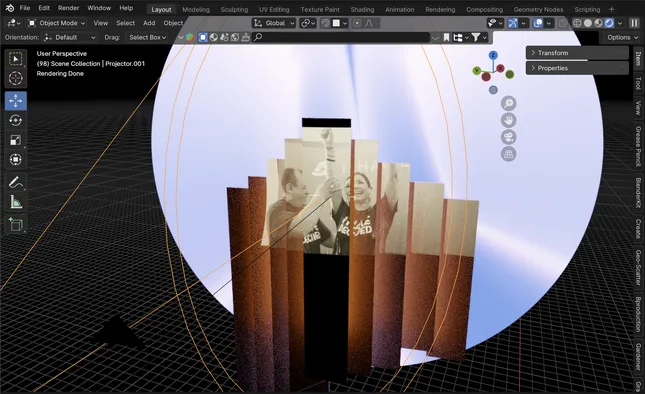Viewport: 645px width, 394px height.
Task: Enable wireframe viewport shading
Action: tap(577, 23)
